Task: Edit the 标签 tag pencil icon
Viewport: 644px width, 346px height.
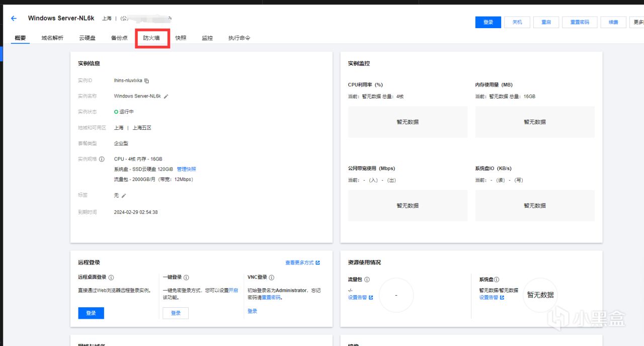Action: tap(124, 196)
